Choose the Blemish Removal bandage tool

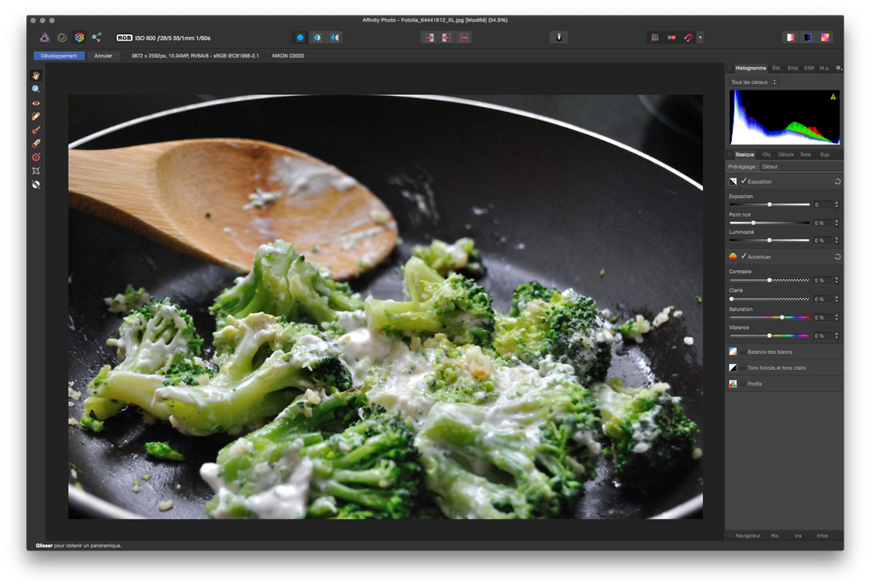coord(36,117)
